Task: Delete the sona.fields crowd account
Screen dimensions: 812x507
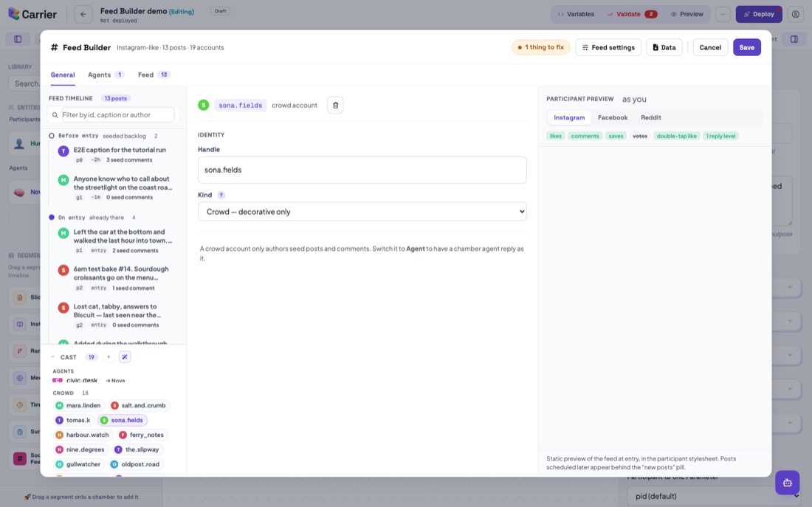Action: click(x=335, y=105)
